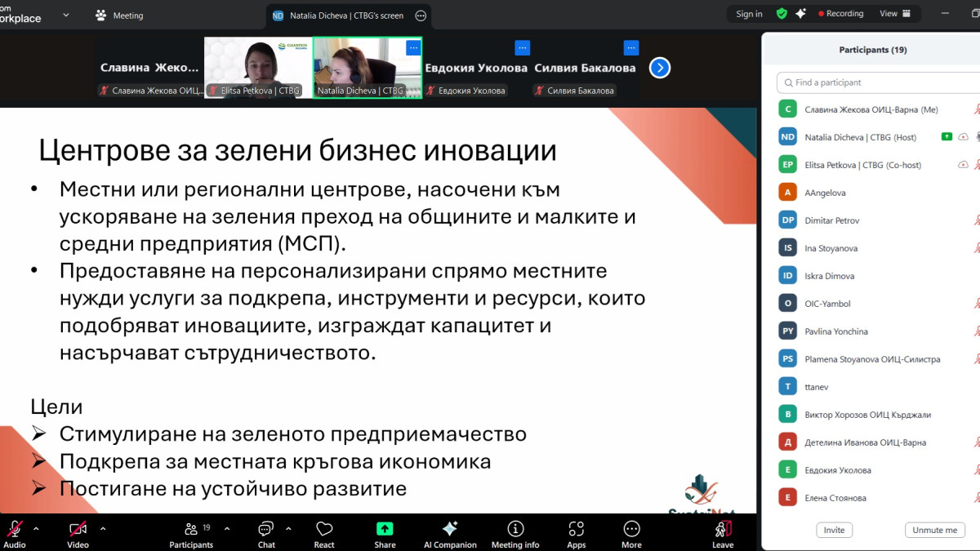Toggle Unmute me in the Participants panel

click(x=934, y=530)
